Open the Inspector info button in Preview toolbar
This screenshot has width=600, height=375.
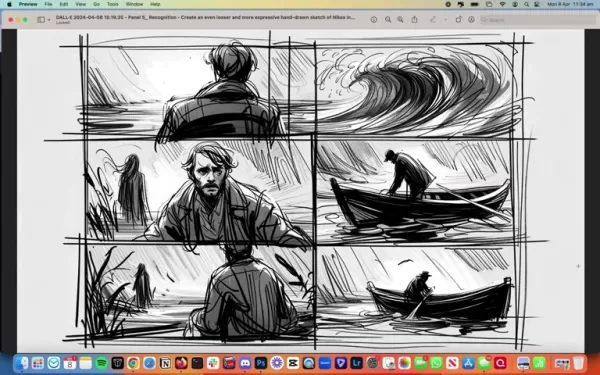pyautogui.click(x=374, y=20)
